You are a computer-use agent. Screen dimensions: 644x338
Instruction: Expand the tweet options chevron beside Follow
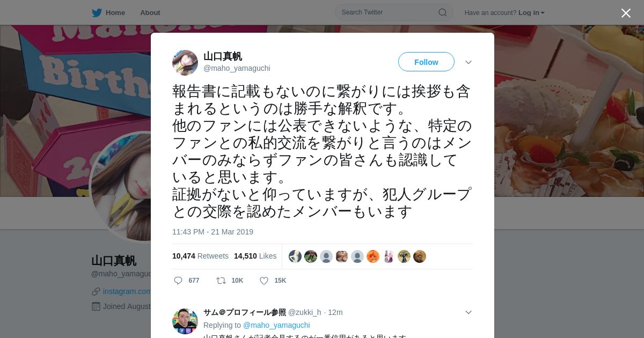[x=469, y=62]
